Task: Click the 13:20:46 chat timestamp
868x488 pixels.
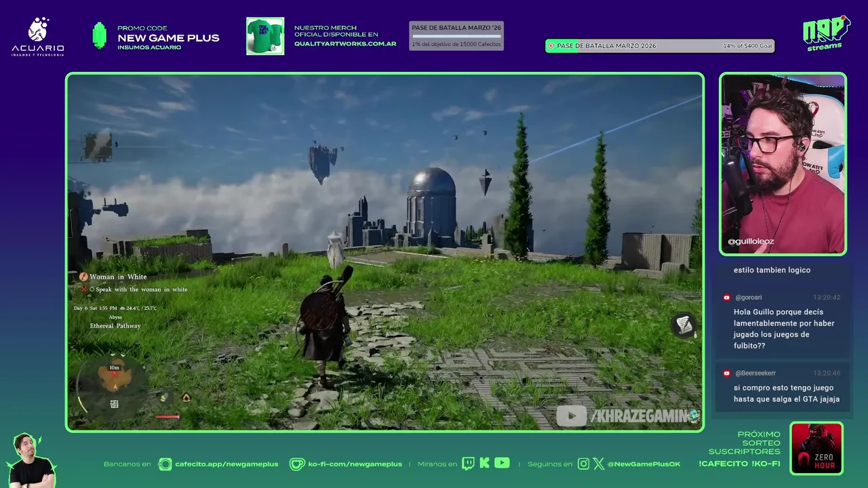Action: tap(827, 373)
